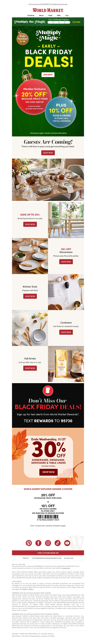Open the Facebook social icon
This screenshot has width=96, height=644.
click(x=38, y=543)
